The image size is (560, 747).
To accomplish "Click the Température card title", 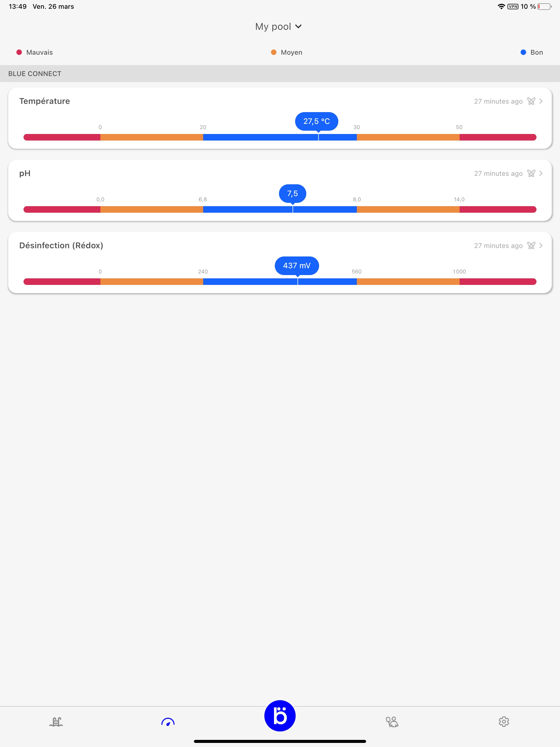I will point(44,101).
